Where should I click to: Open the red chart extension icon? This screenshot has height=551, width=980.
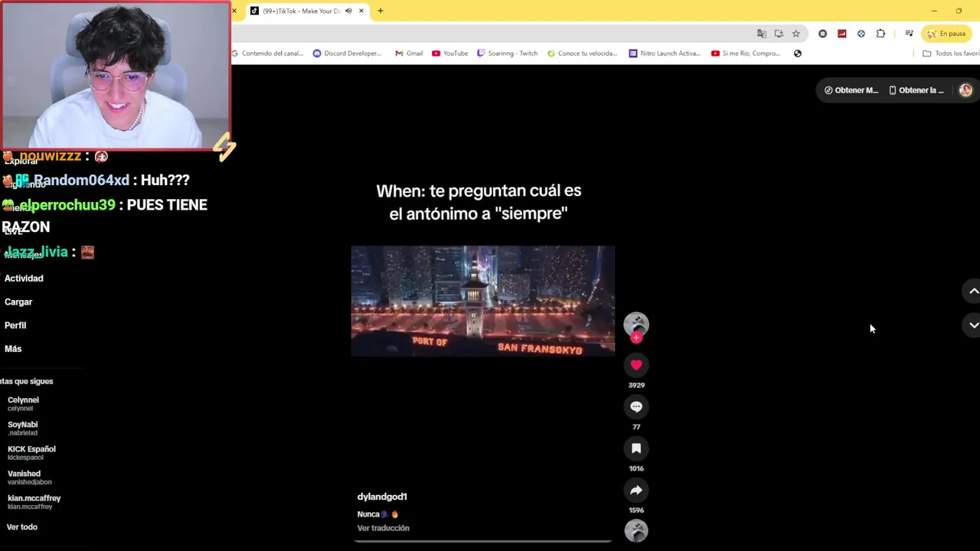coord(842,34)
